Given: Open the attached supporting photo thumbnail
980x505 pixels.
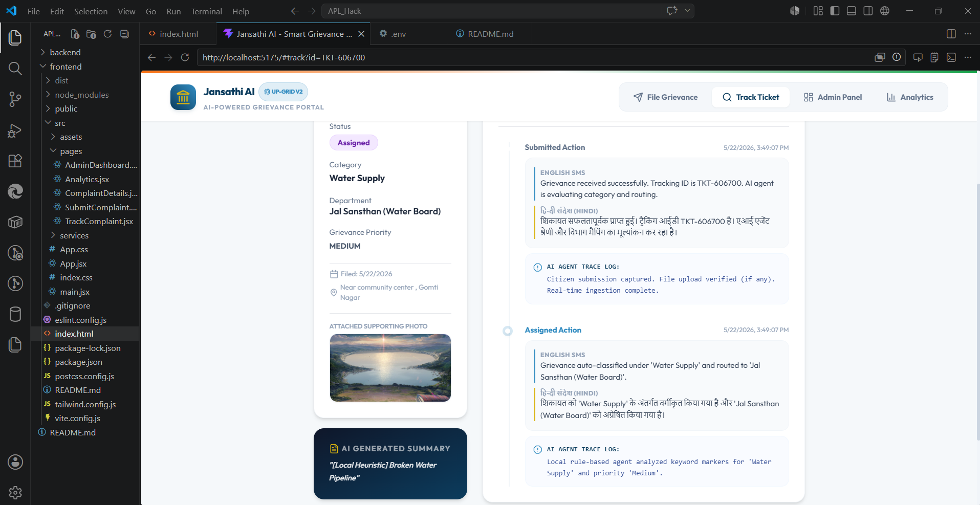Looking at the screenshot, I should point(390,368).
